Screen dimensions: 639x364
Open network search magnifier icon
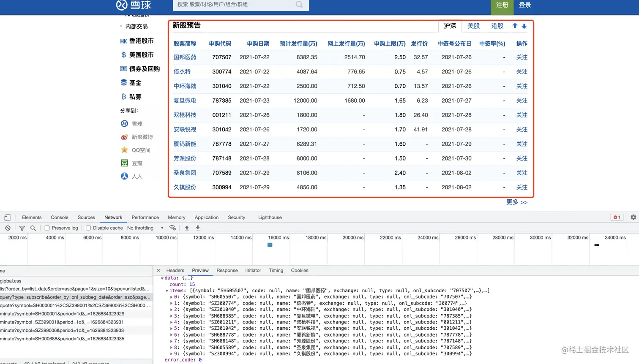[33, 228]
